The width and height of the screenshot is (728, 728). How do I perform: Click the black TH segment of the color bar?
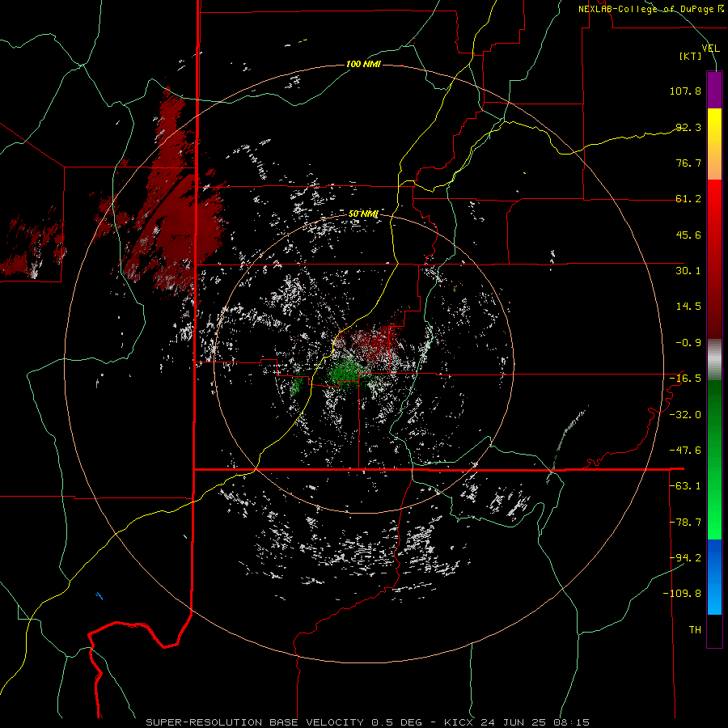(714, 631)
